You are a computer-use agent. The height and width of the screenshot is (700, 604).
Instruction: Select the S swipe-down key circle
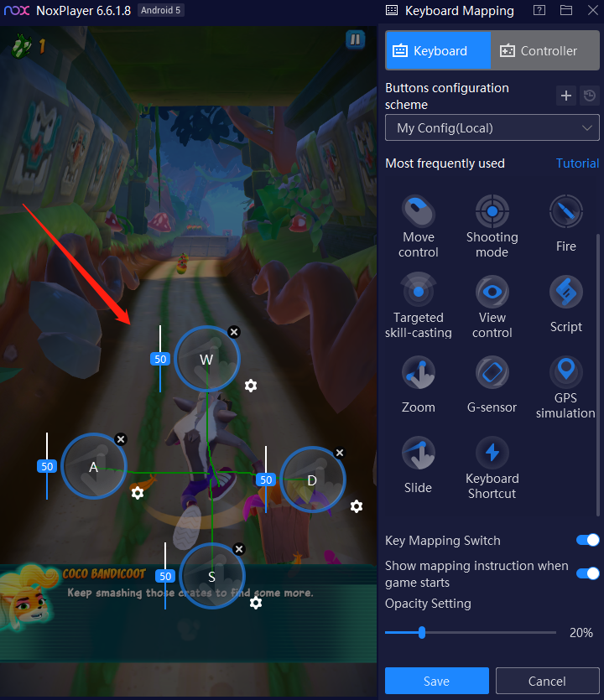[212, 576]
